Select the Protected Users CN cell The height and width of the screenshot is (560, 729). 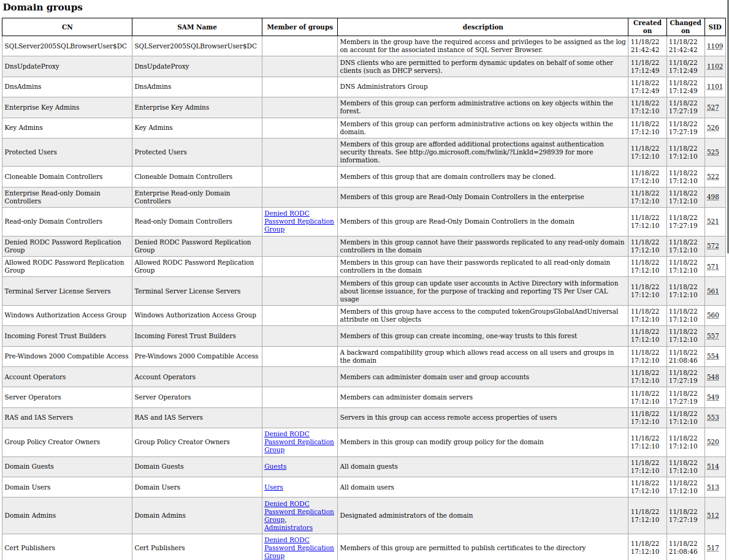tap(67, 152)
